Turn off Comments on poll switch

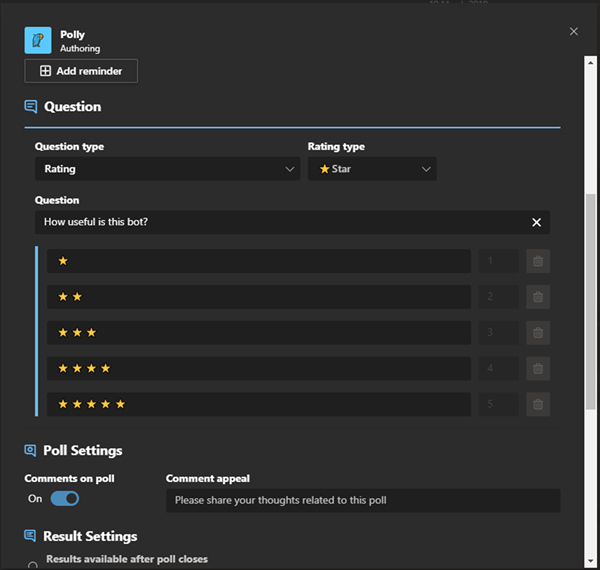64,498
